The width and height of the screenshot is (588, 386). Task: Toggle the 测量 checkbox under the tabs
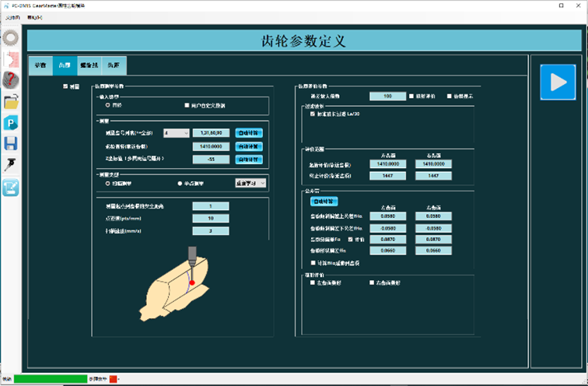pos(65,86)
